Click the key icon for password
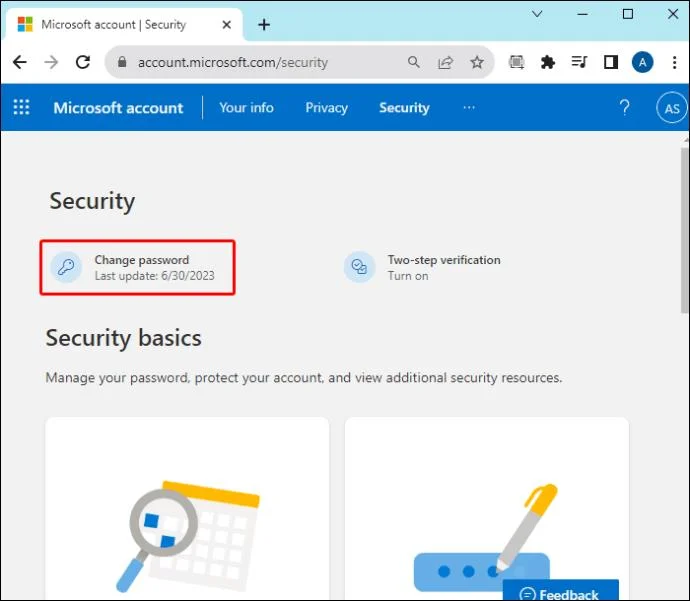 coord(66,267)
